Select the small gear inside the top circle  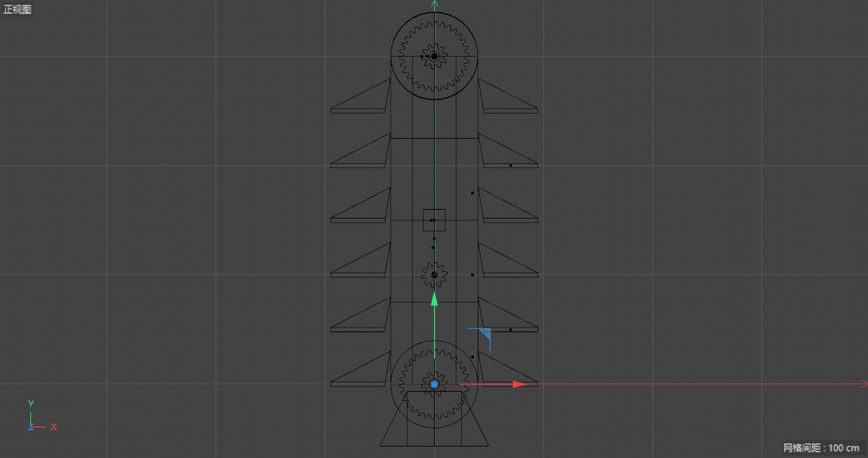click(x=434, y=56)
